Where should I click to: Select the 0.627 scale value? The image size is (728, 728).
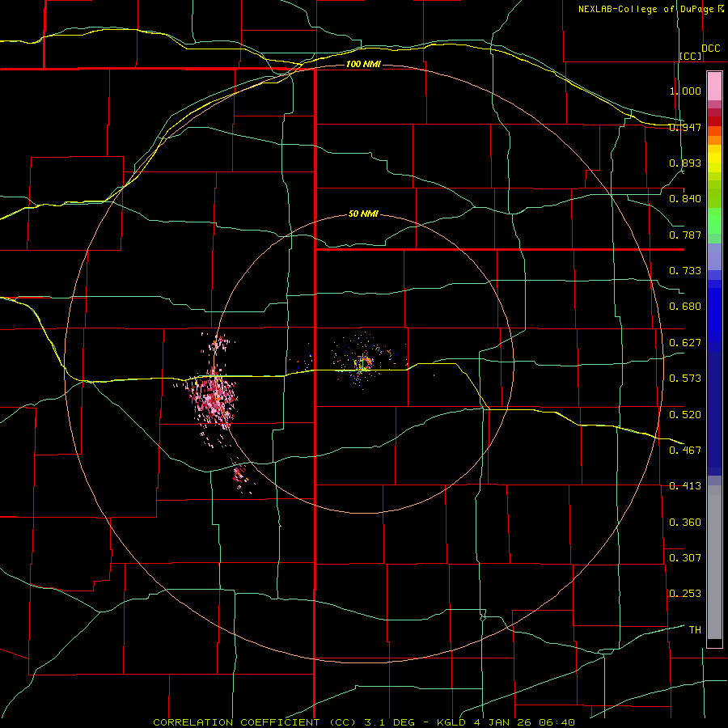pos(685,343)
